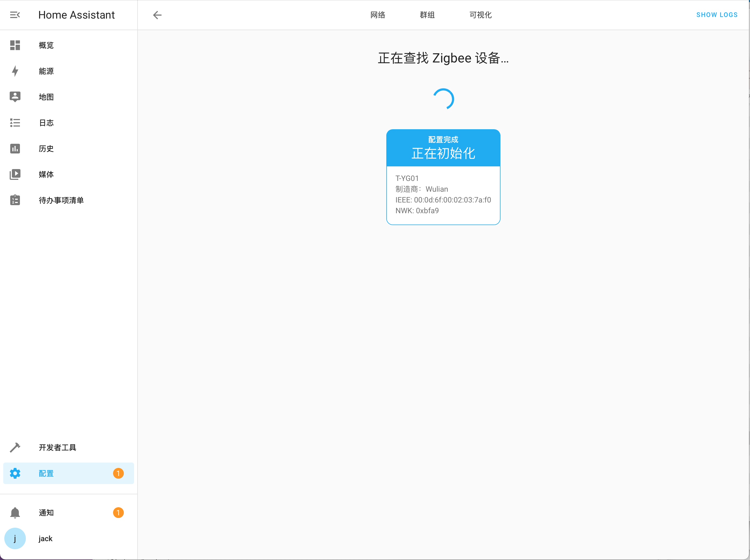Switch to the 可视化 tab
750x560 pixels.
480,15
